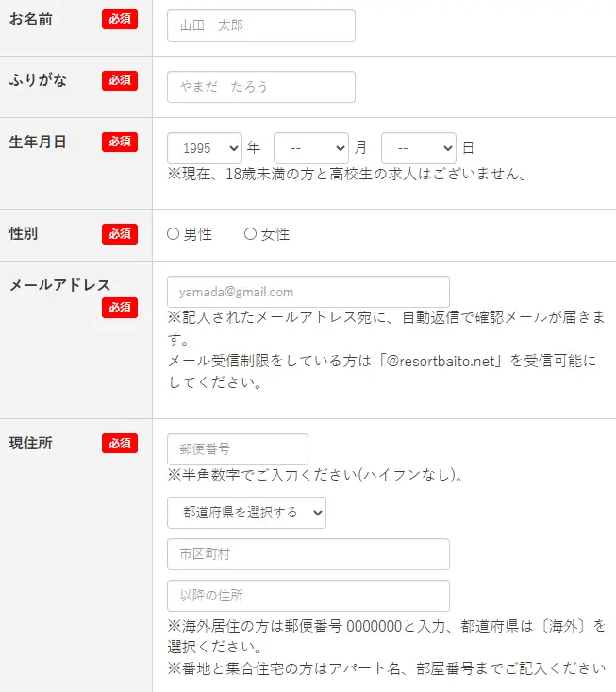Click the 市区町村 input field
Screen dimensions: 616x692
click(x=308, y=554)
